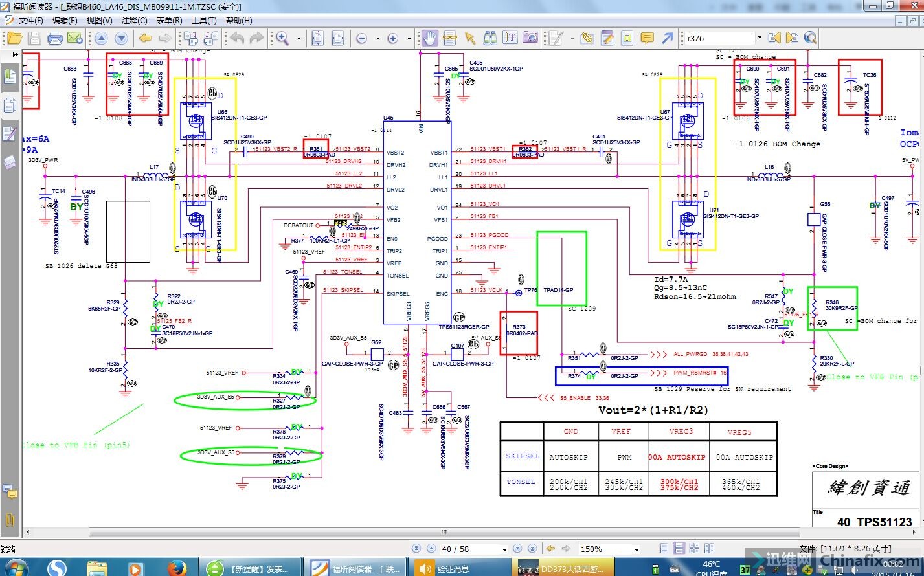Select the Hand tool
924x576 pixels.
pyautogui.click(x=430, y=38)
